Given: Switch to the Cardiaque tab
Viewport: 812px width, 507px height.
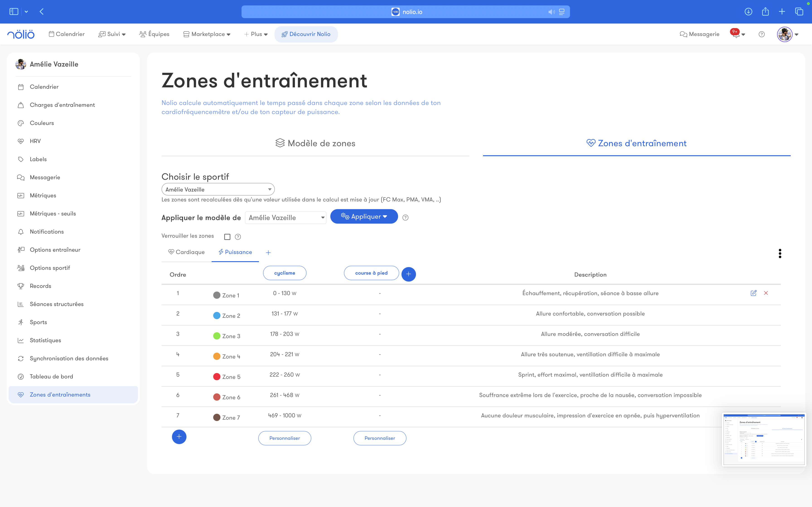Looking at the screenshot, I should [x=186, y=252].
